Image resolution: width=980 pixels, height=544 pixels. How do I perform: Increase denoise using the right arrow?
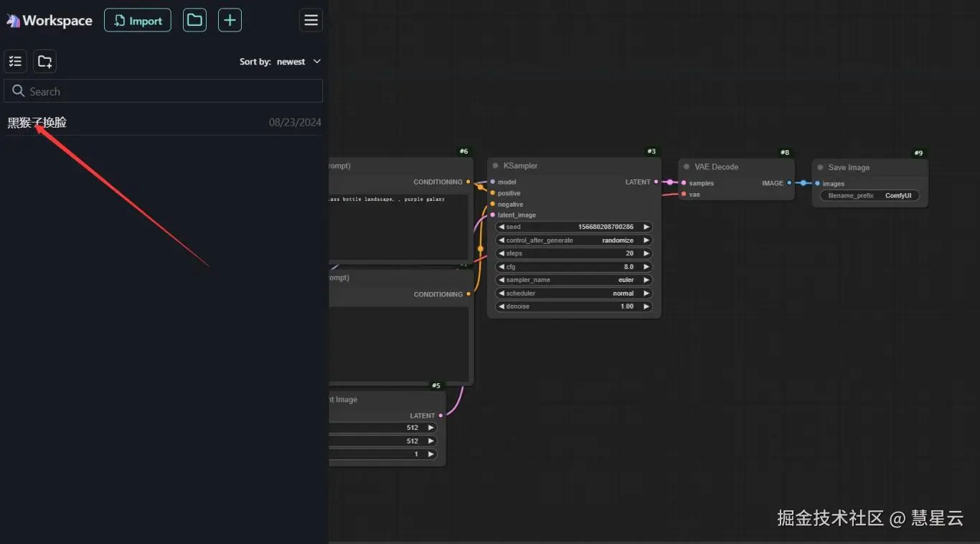[x=646, y=306]
